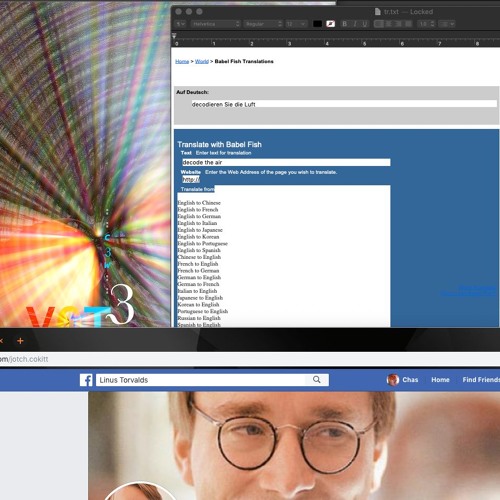Toggle underline formatting in TextEdit
Viewport: 500px width, 500px height.
click(x=365, y=24)
